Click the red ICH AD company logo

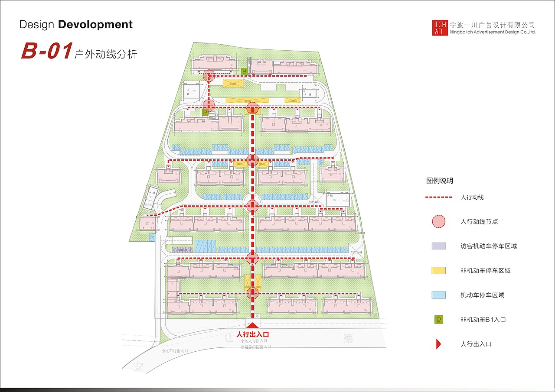439,28
